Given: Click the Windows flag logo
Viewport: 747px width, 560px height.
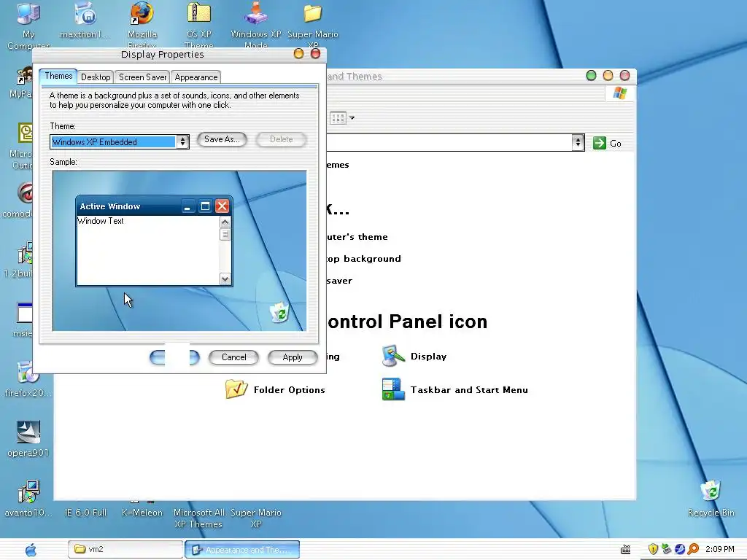Looking at the screenshot, I should pyautogui.click(x=620, y=93).
